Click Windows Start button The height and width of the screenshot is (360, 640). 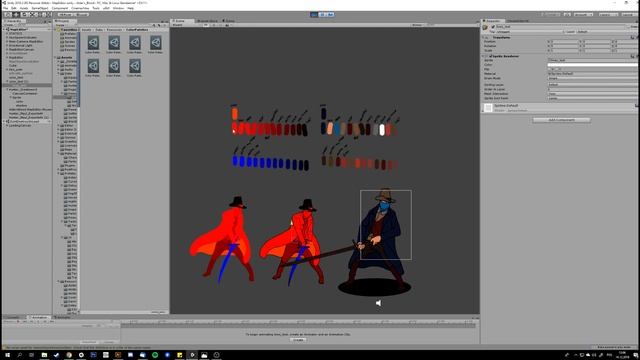click(x=7, y=355)
